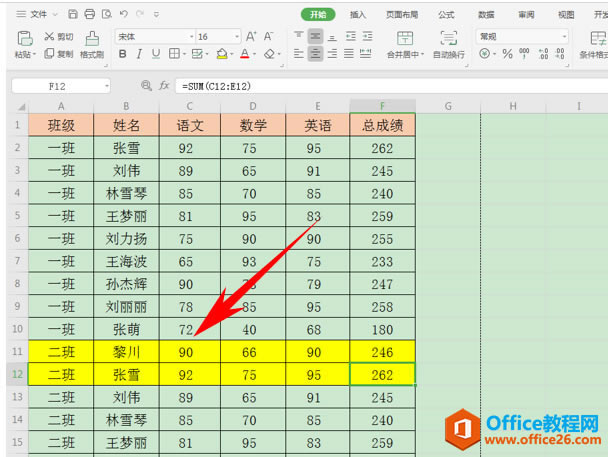
Task: Open the Name Box dropdown arrow
Action: point(106,86)
